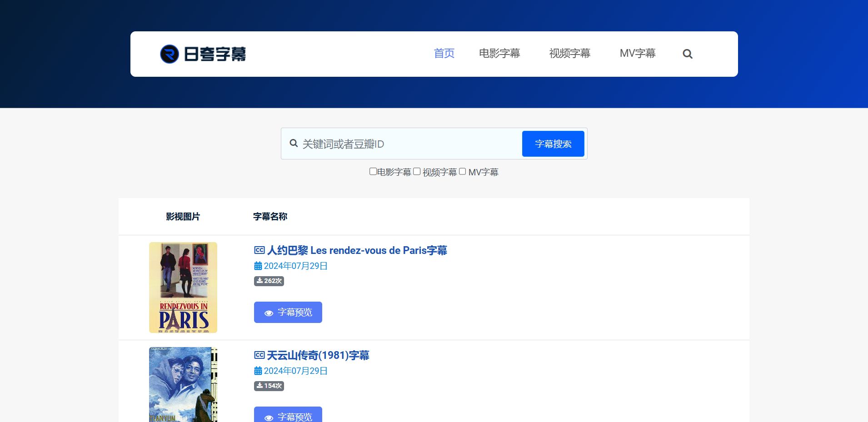Click the site logo icon in header
Screen dimensions: 868x422
(x=170, y=54)
